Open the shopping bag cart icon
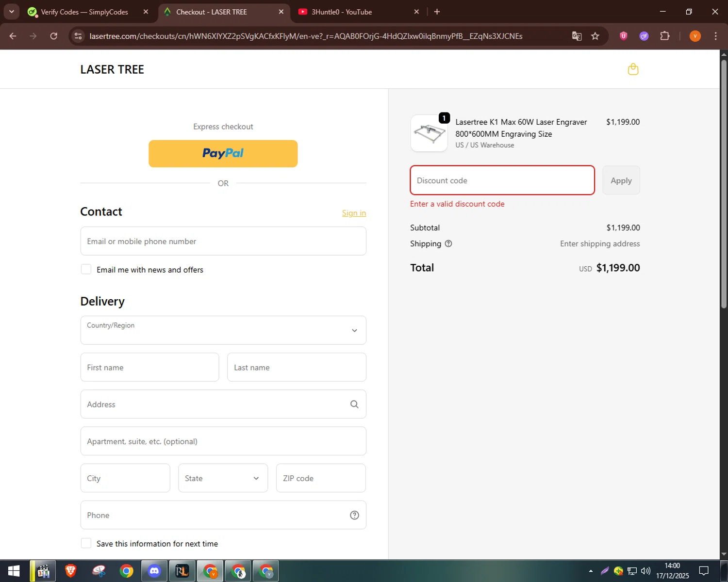The width and height of the screenshot is (728, 582). coord(633,69)
